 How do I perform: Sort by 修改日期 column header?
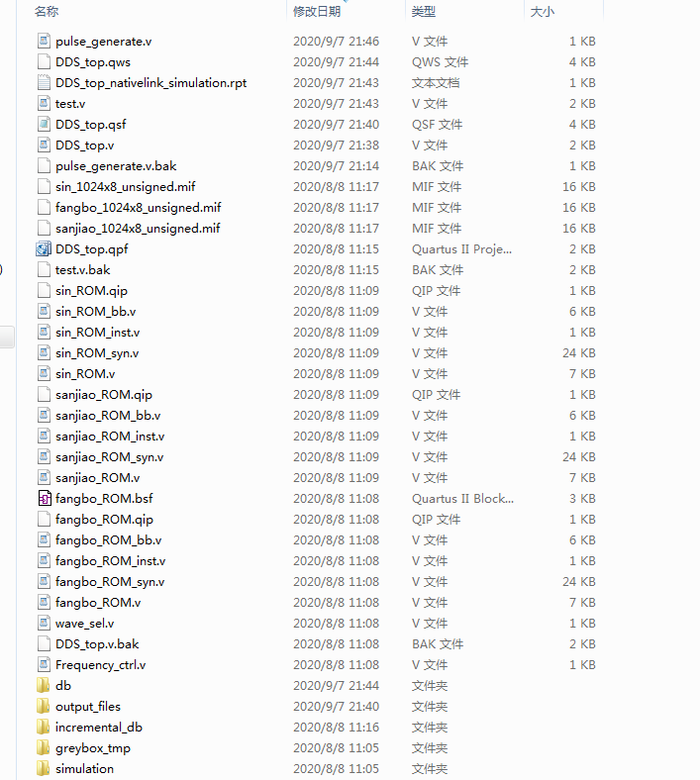(x=317, y=12)
